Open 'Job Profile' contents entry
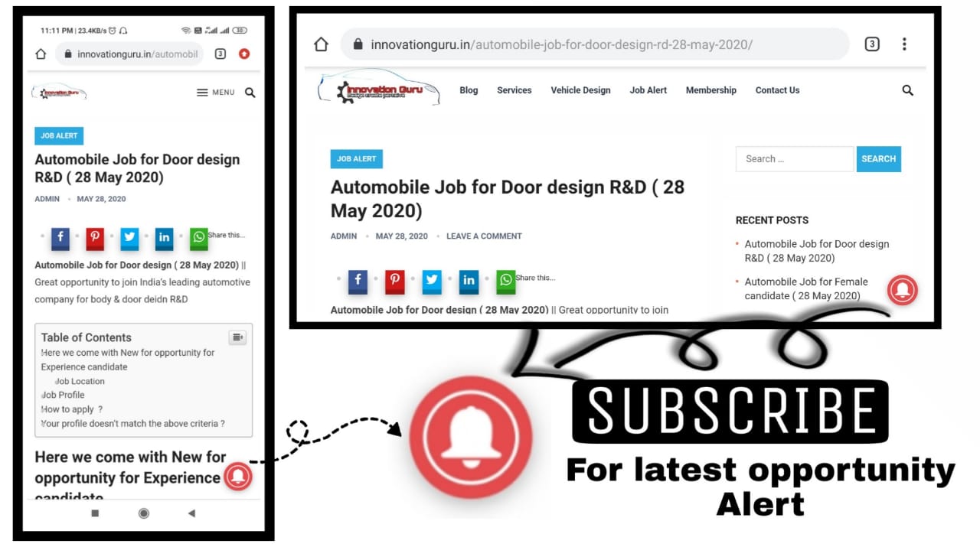The height and width of the screenshot is (547, 980). [x=63, y=395]
